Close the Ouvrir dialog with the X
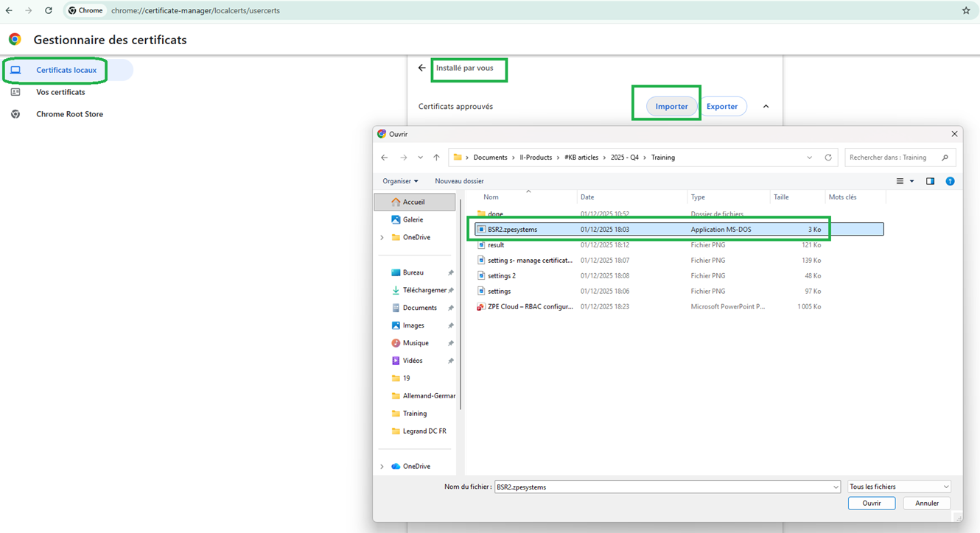 954,134
